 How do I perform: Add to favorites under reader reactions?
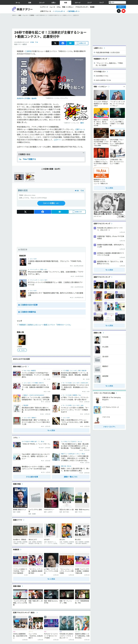coord(77,212)
